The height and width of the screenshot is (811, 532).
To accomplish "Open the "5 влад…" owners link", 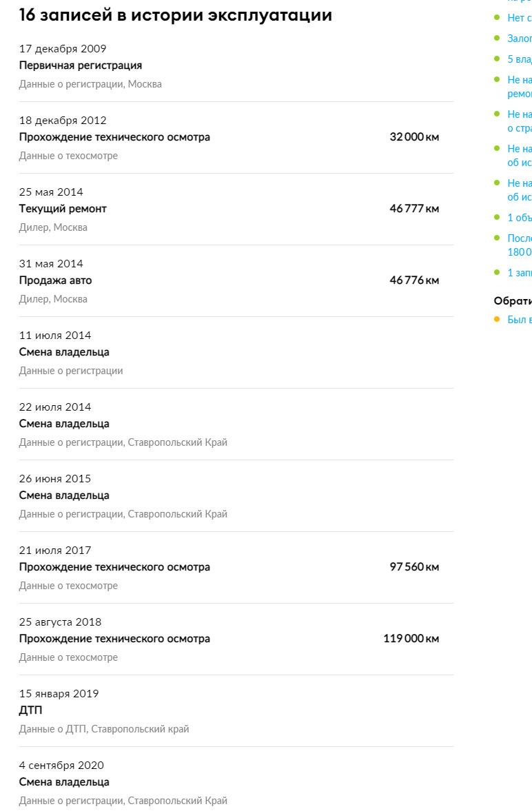I will point(519,59).
